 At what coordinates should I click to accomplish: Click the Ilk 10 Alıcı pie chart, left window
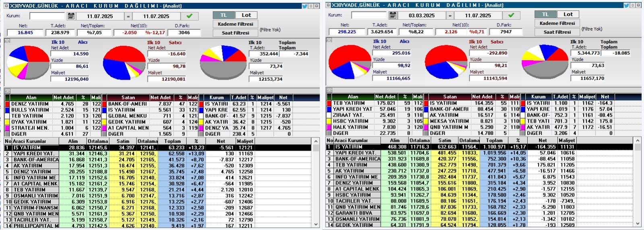28,62
